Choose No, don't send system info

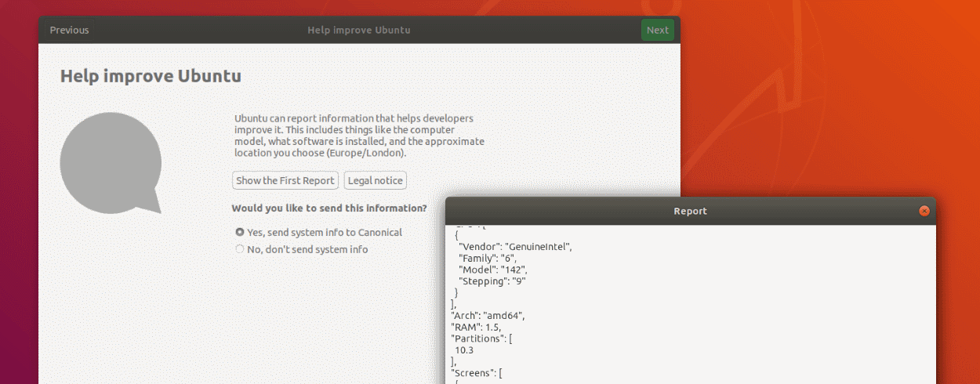(302, 249)
